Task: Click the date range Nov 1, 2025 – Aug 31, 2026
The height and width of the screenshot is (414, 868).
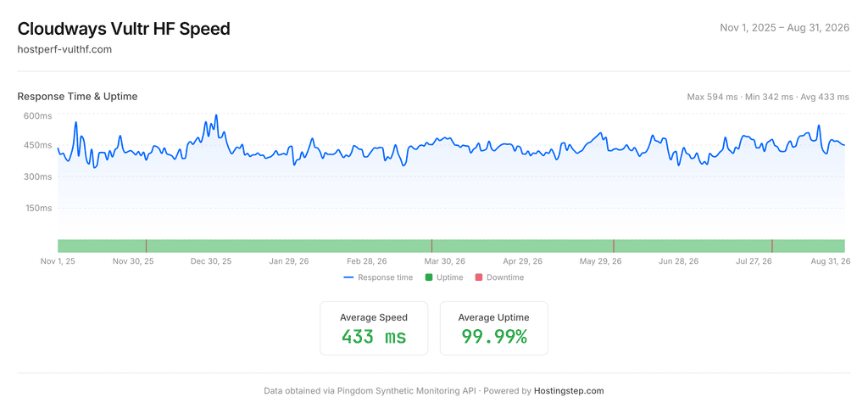Action: pyautogui.click(x=784, y=28)
